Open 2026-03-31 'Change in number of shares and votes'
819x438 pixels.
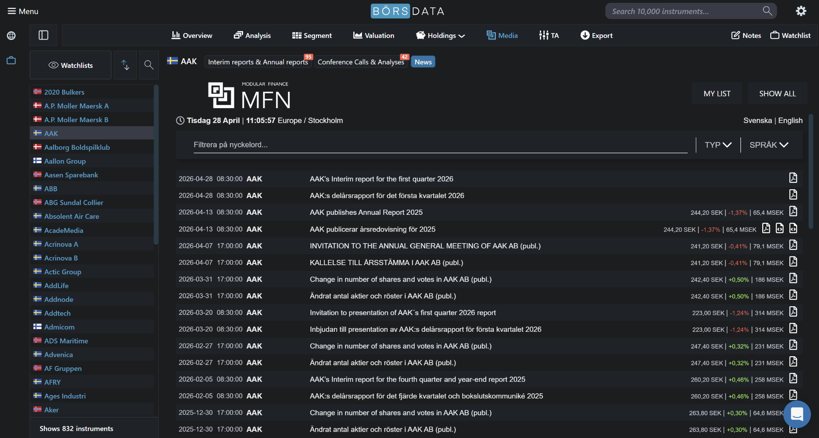(x=401, y=279)
